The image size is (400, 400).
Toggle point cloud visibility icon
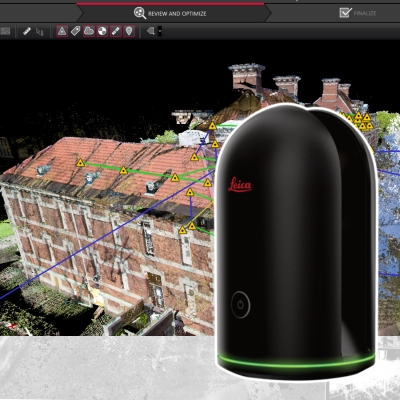click(89, 31)
